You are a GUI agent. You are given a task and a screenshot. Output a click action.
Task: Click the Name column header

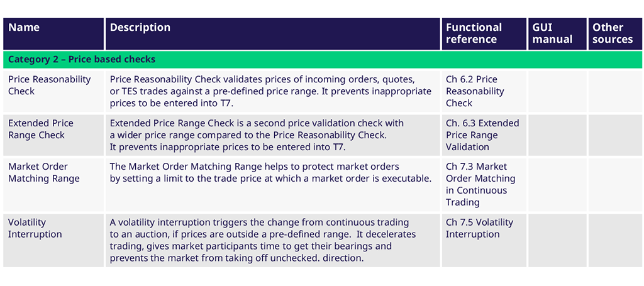coord(24,28)
